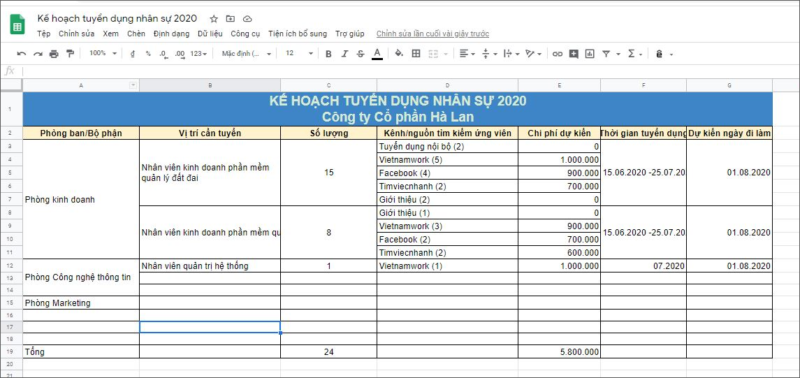
Task: Select the title KẾ HOẠCH TUYỂN DỤNG cell
Action: click(397, 109)
